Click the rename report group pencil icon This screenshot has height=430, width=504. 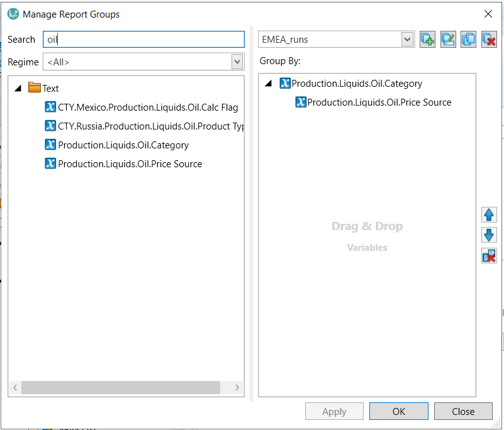point(448,40)
